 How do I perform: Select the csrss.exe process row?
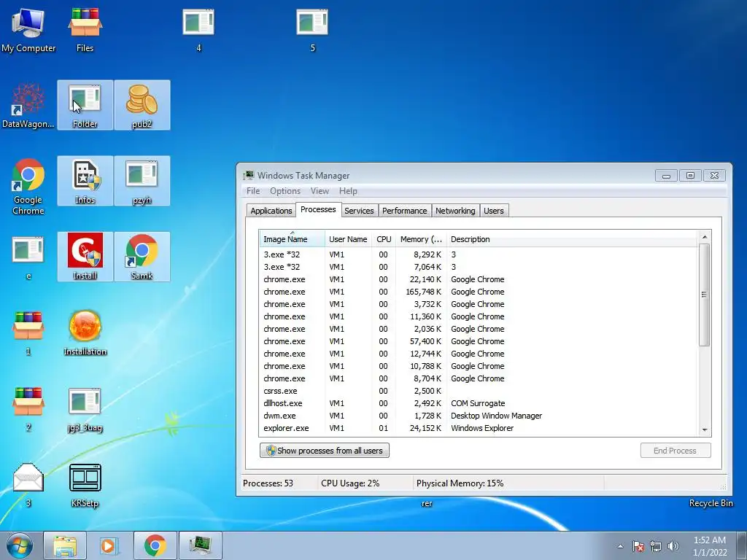[x=479, y=391]
